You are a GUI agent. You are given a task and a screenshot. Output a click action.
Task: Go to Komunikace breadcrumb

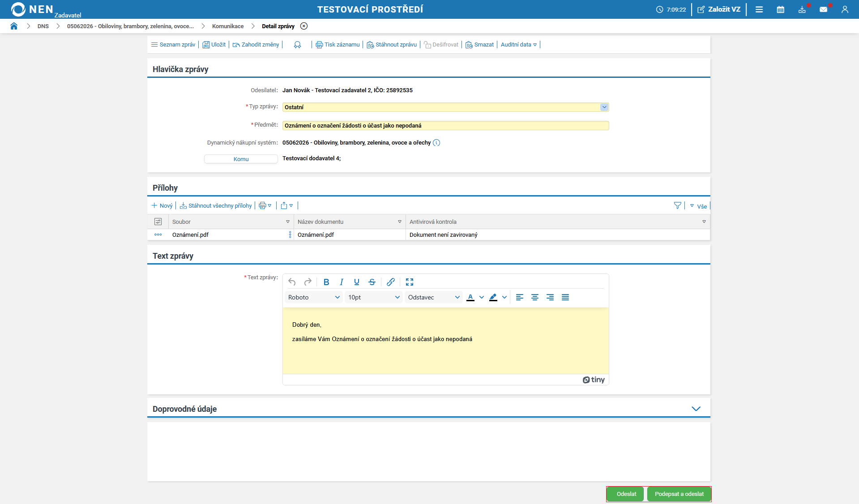[x=228, y=26]
